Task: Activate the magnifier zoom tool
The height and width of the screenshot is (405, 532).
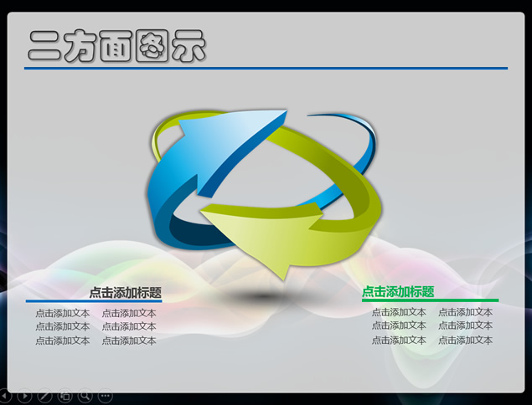Action: pyautogui.click(x=85, y=396)
